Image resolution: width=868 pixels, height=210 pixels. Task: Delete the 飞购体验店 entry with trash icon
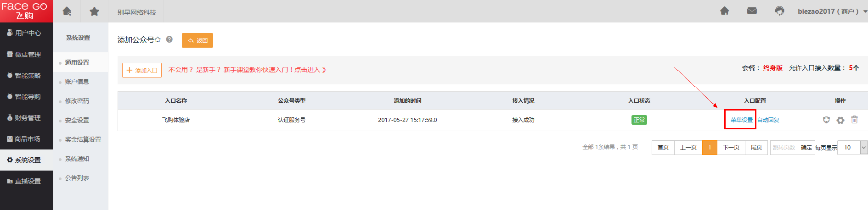click(x=854, y=120)
